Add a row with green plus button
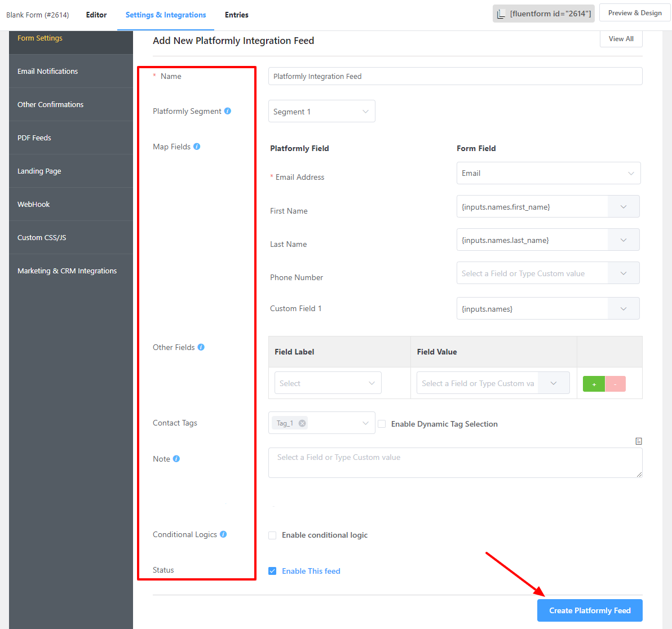This screenshot has width=672, height=629. (x=594, y=384)
